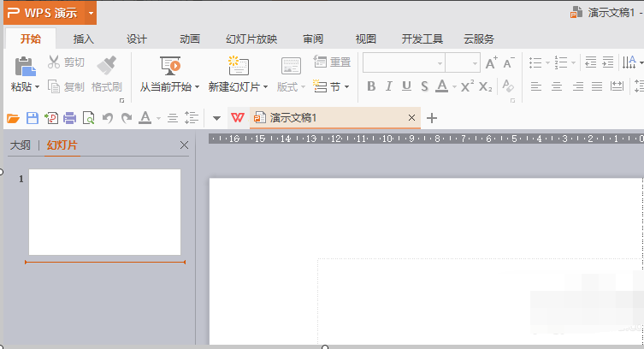Toggle superscript X² formatting
The height and width of the screenshot is (349, 644).
[467, 86]
